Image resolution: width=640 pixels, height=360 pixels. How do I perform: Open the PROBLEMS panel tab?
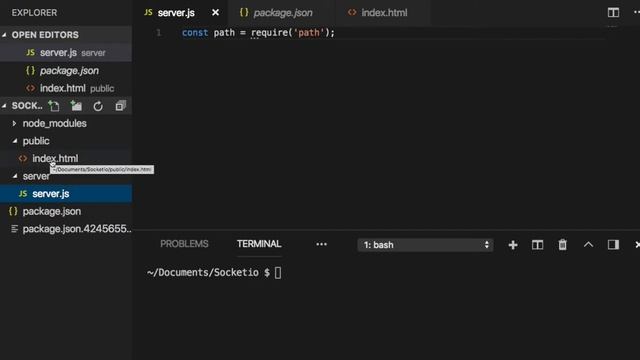pyautogui.click(x=184, y=244)
